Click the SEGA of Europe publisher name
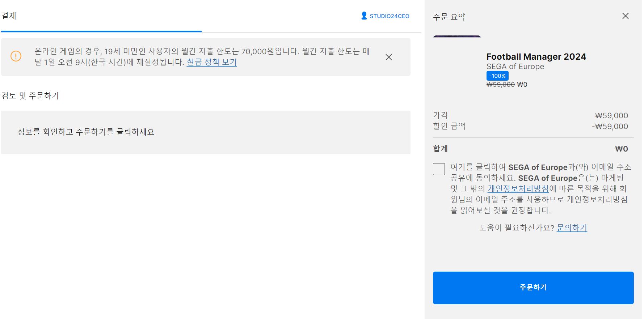This screenshot has height=319, width=644. tap(515, 67)
